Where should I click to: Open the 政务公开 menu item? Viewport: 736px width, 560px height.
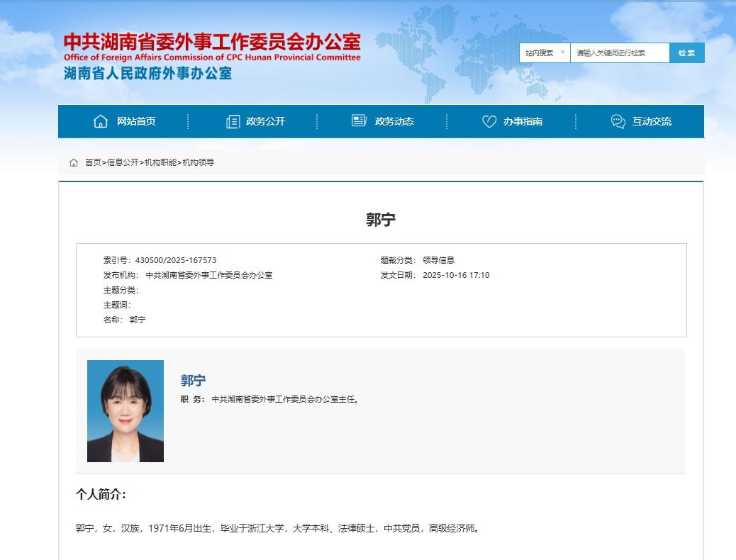[265, 121]
